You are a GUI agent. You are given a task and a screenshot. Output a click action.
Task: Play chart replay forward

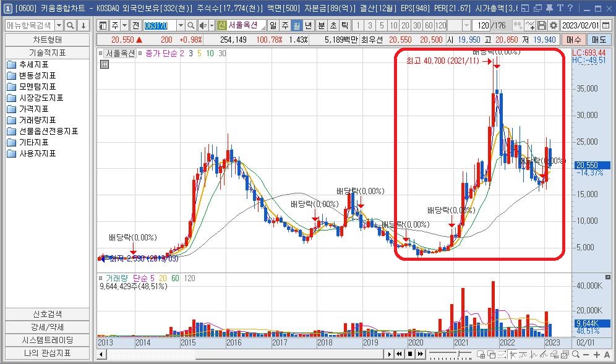tap(389, 354)
